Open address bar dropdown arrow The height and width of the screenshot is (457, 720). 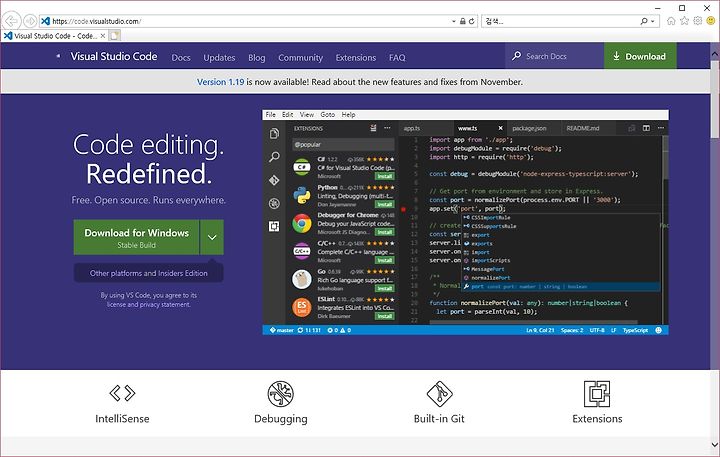[454, 21]
